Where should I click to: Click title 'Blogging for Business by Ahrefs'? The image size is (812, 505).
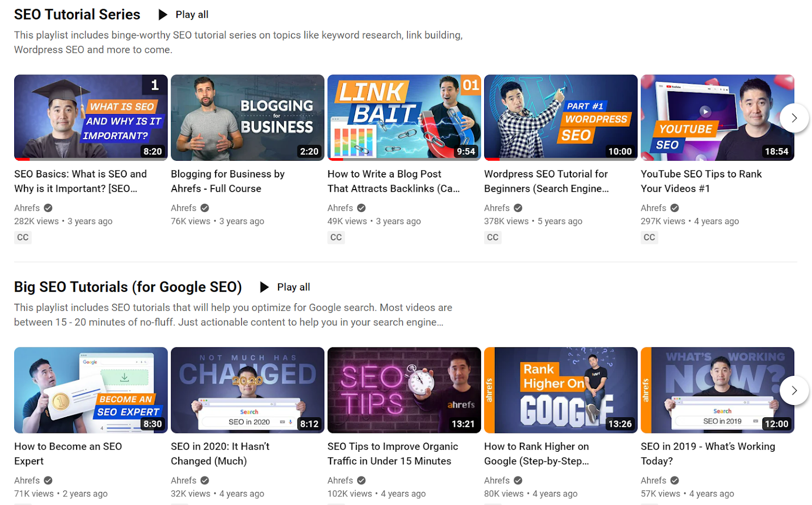(228, 181)
